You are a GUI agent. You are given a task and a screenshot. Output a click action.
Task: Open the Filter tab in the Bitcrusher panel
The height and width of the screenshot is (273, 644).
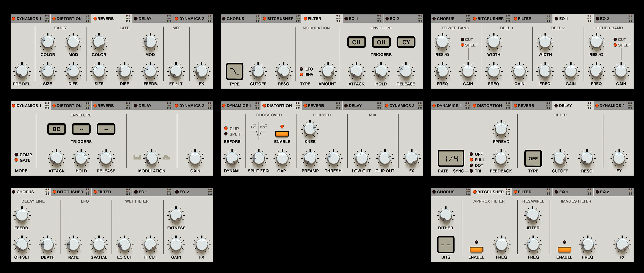coord(532,192)
